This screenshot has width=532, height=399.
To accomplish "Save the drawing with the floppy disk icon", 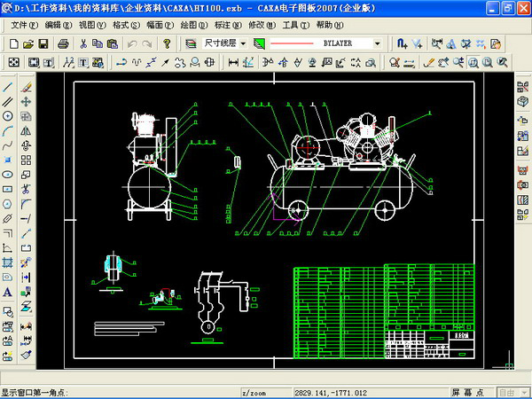I will (x=43, y=43).
